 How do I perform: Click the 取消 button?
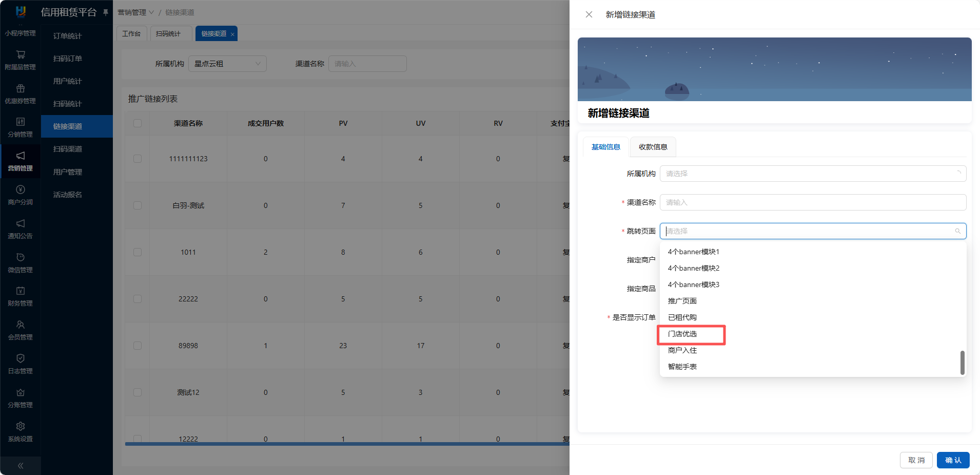916,460
